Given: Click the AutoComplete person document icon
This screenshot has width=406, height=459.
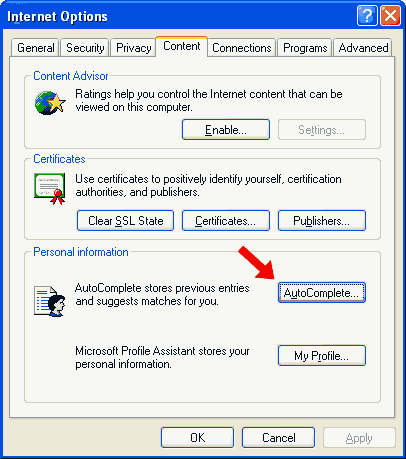Looking at the screenshot, I should pos(49,301).
